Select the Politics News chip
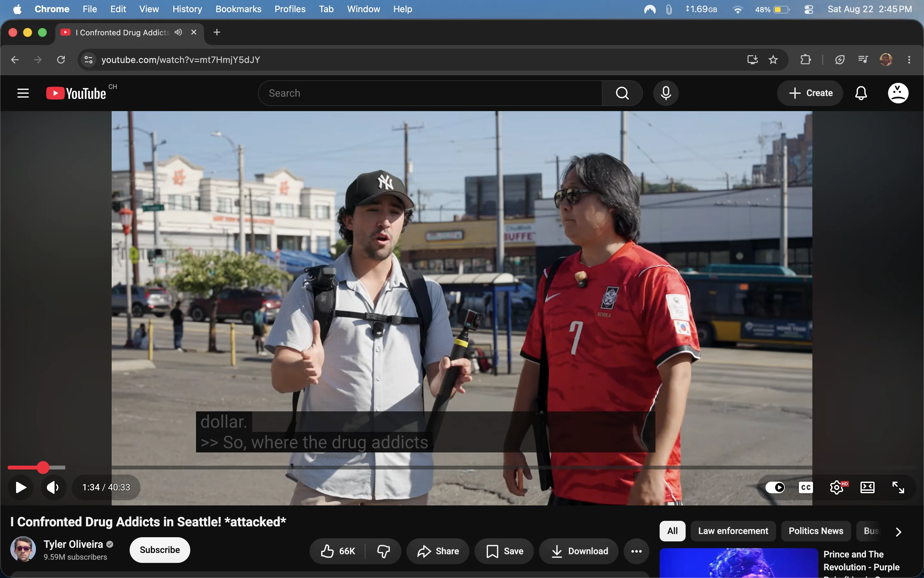The image size is (924, 578). click(816, 530)
